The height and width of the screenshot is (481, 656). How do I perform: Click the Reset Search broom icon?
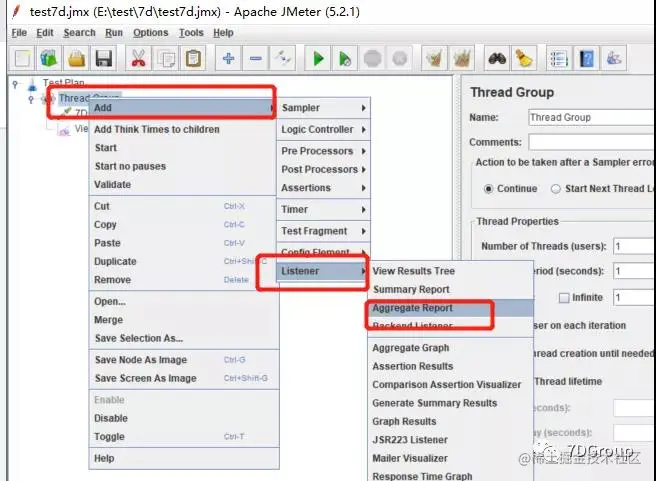tap(523, 59)
